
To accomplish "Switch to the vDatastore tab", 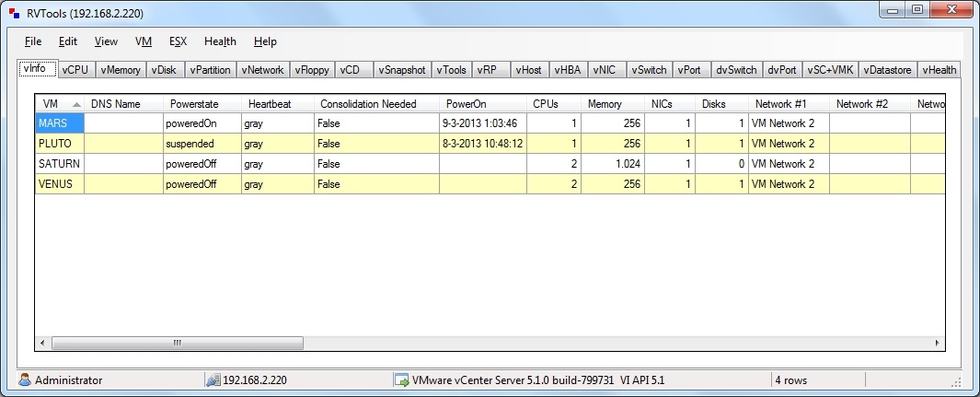I will click(887, 70).
